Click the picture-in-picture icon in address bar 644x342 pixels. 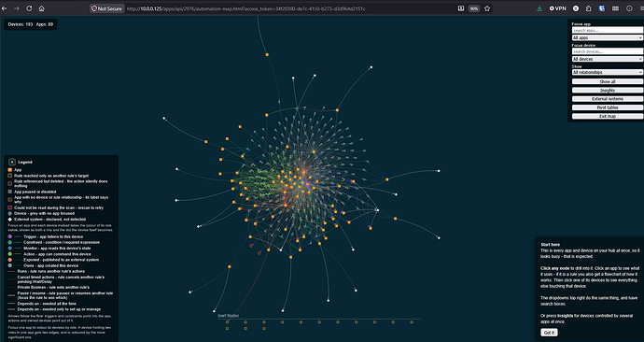coord(461,8)
